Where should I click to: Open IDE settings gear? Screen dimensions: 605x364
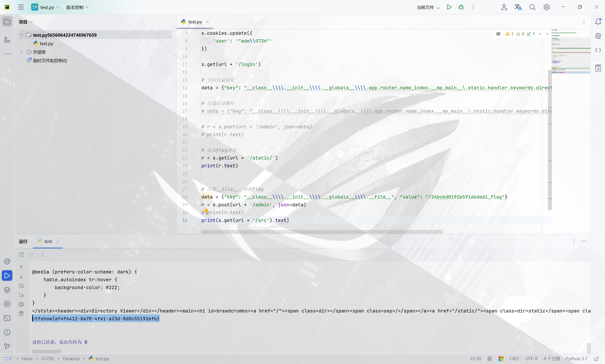click(546, 7)
